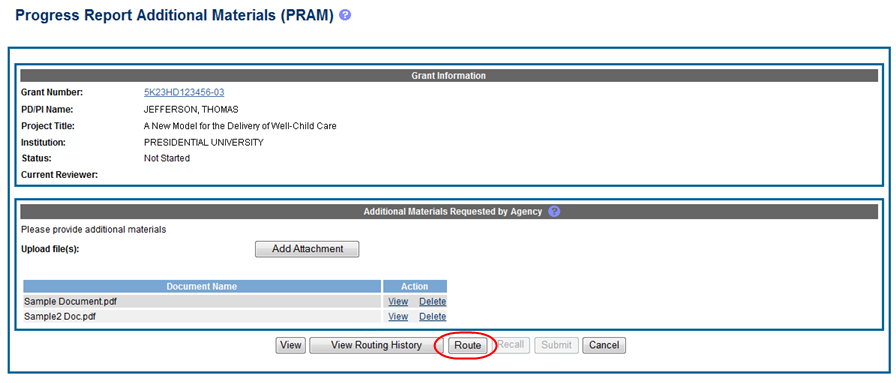Open View Routing History

coord(377,345)
